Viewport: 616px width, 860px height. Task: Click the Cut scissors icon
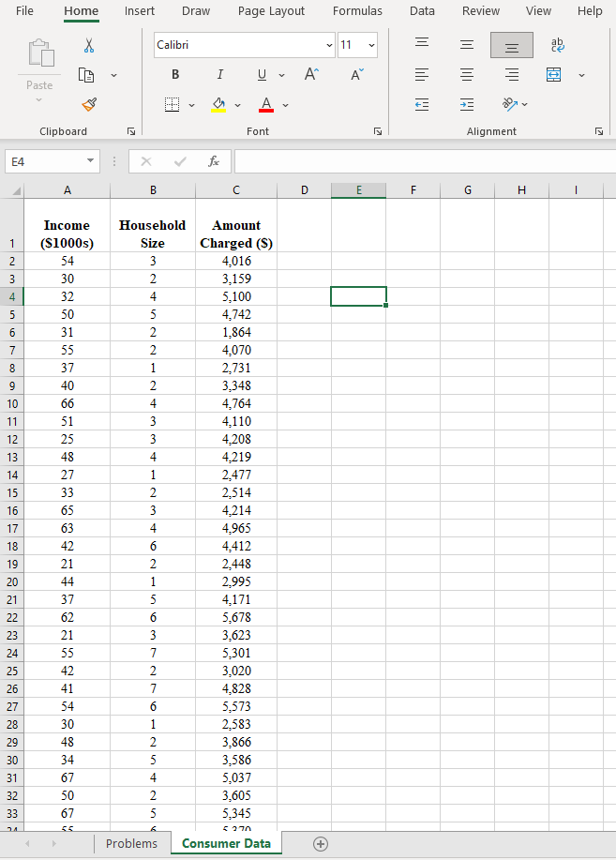[x=89, y=45]
